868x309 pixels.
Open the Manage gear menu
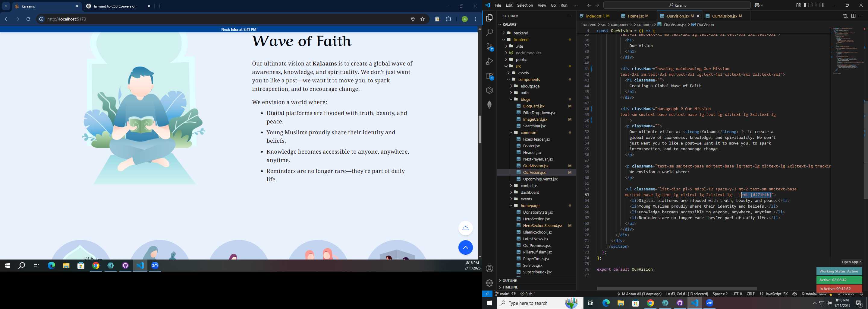tap(489, 283)
